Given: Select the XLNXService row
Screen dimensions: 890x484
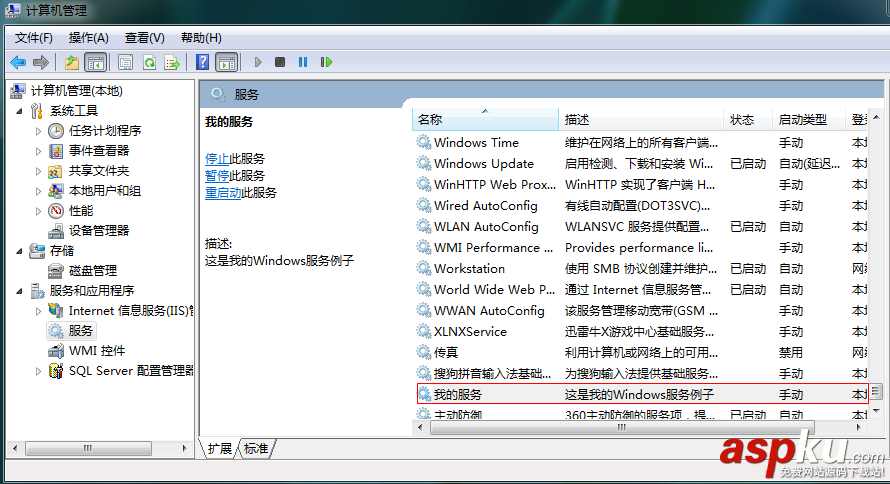Looking at the screenshot, I should click(641, 331).
